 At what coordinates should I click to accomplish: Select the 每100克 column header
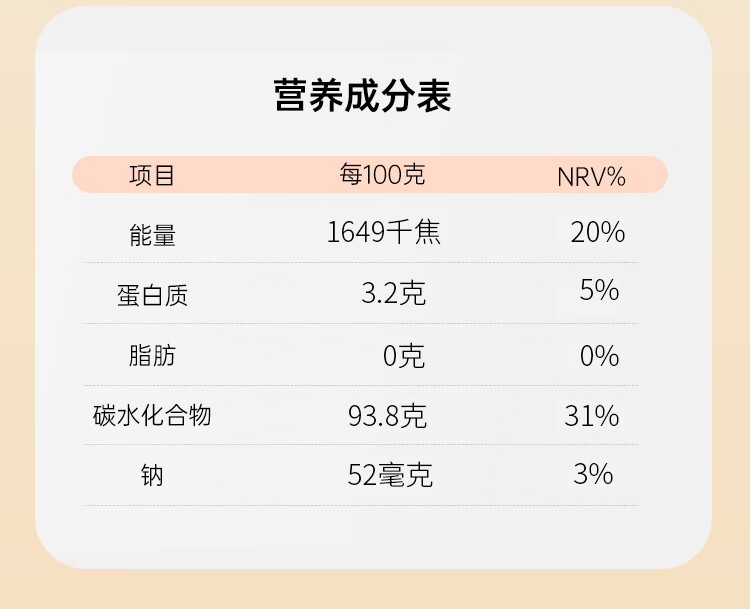pyautogui.click(x=382, y=174)
